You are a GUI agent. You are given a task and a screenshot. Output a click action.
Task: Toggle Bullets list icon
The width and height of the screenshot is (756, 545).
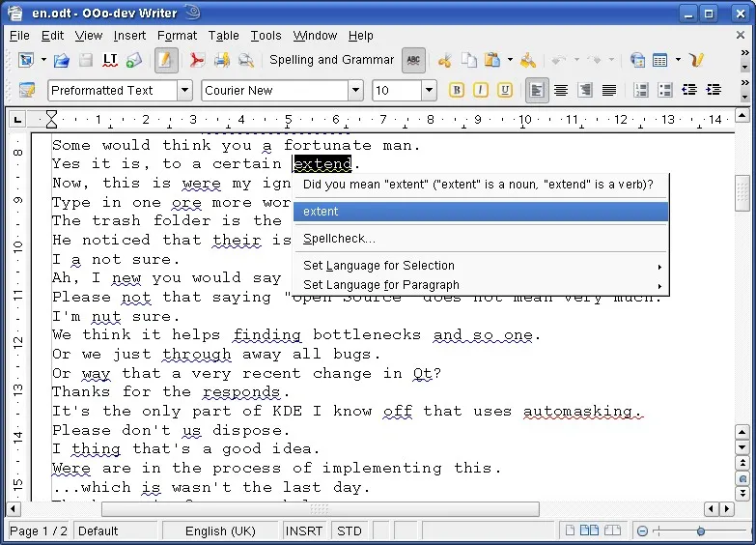pos(665,90)
